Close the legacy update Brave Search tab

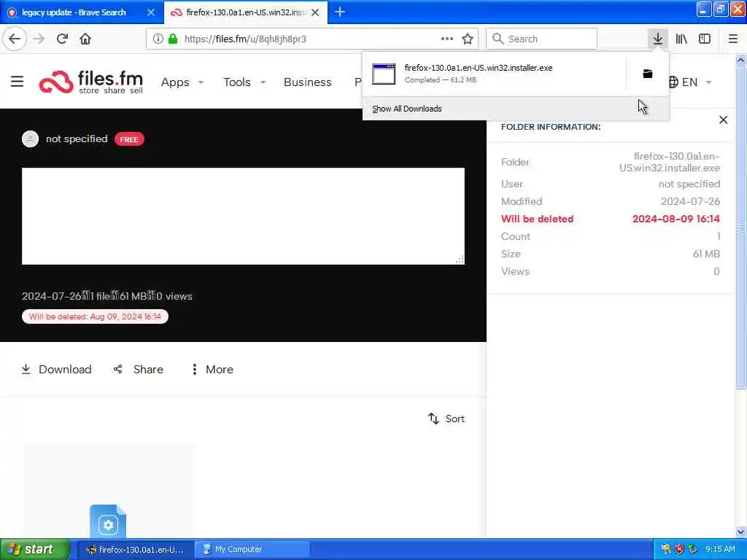[151, 12]
